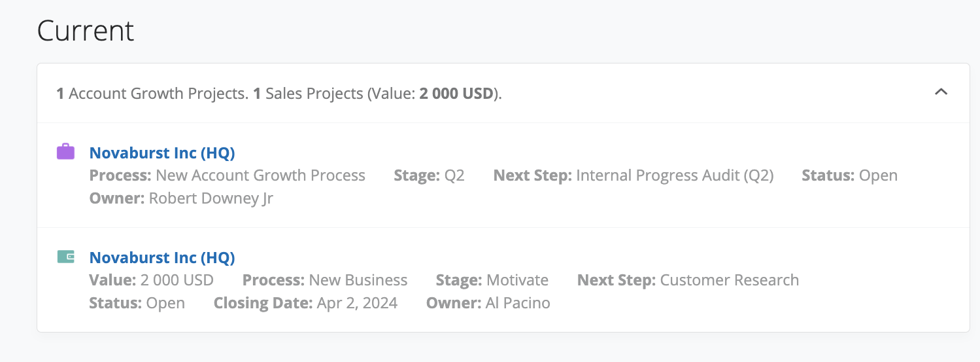Open the Novaburst Inc (HQ) account growth project

162,153
